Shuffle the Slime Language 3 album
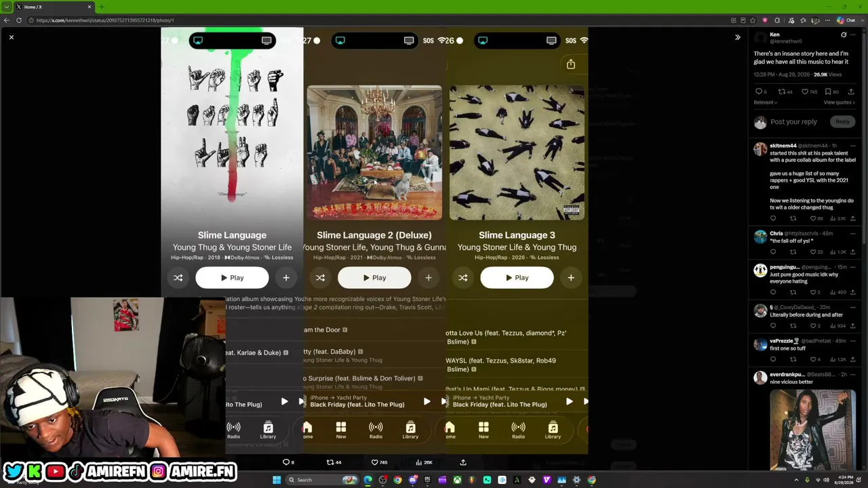The width and height of the screenshot is (868, 488). [x=462, y=278]
